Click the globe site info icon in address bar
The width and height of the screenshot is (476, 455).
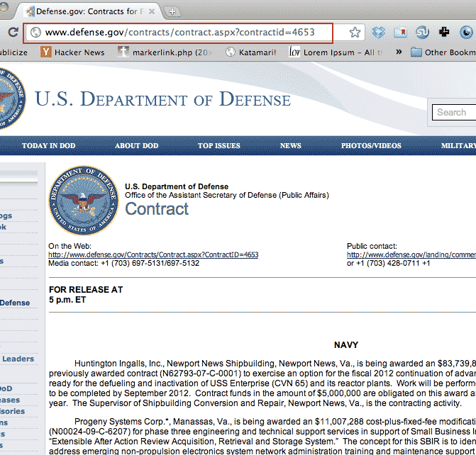35,32
